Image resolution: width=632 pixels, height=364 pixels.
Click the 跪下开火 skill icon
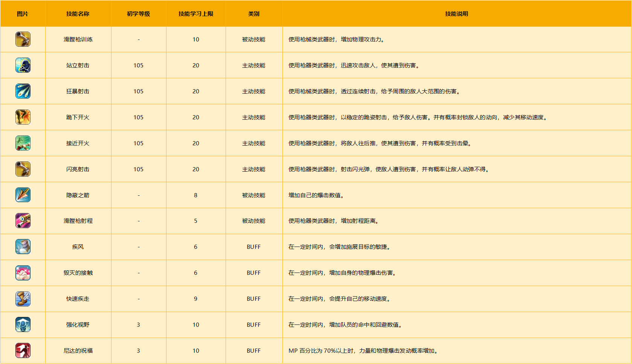click(x=23, y=117)
